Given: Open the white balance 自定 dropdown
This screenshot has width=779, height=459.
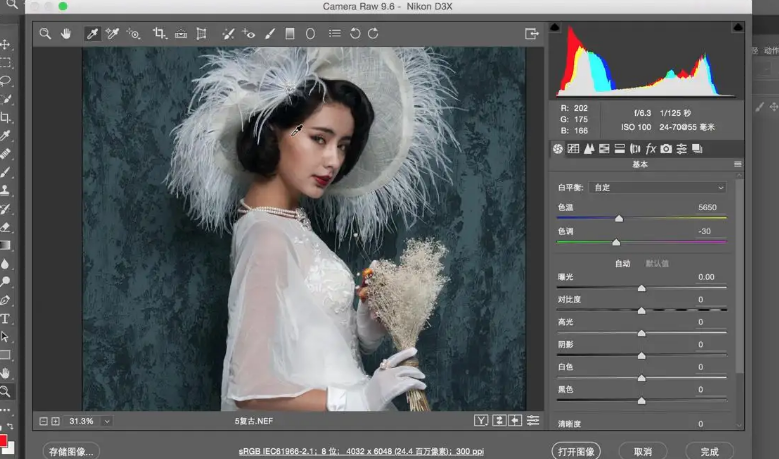Looking at the screenshot, I should 658,187.
